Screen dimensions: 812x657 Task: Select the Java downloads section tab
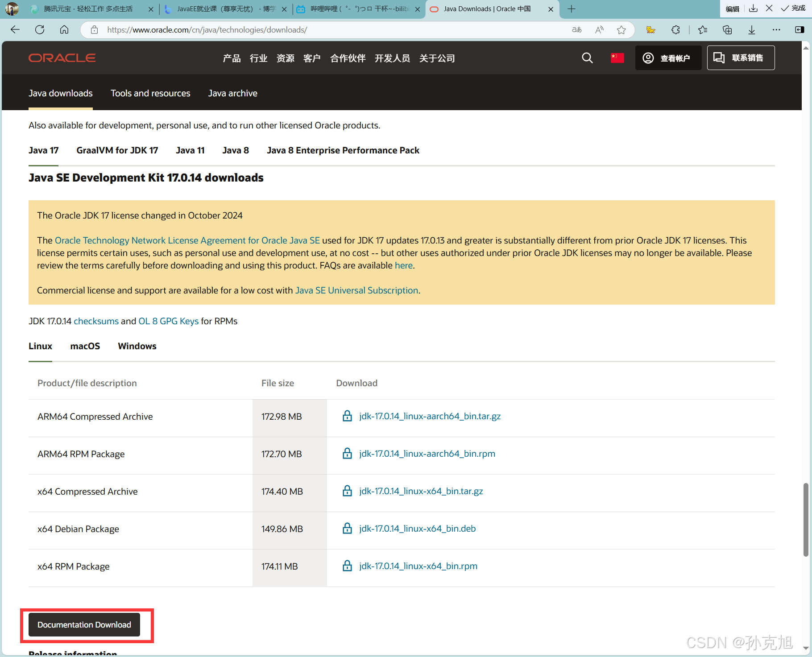click(61, 93)
